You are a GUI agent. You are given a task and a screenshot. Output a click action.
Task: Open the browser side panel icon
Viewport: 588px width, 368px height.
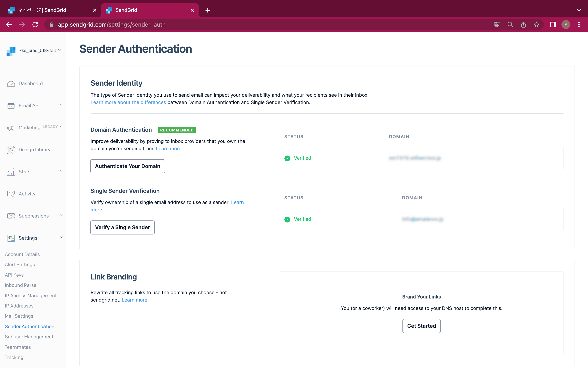[x=553, y=25]
